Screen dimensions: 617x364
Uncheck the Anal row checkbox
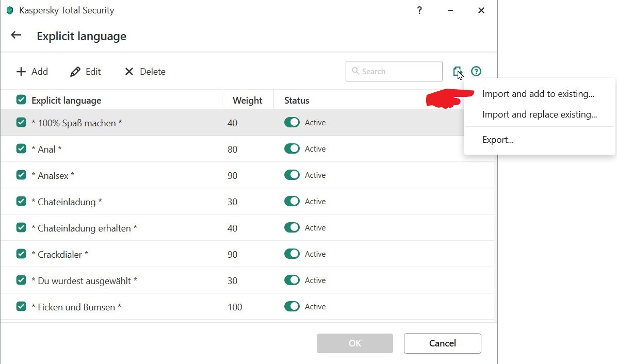click(21, 148)
